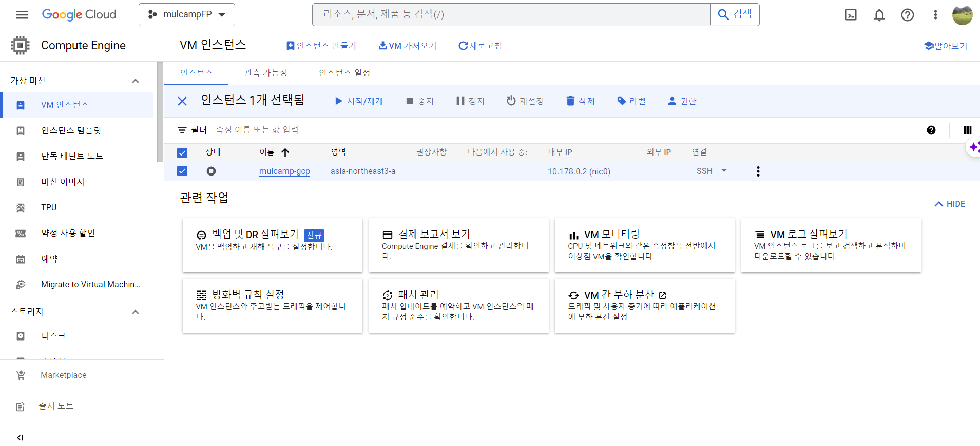Select VM 인스턴스 in sidebar

[77, 105]
